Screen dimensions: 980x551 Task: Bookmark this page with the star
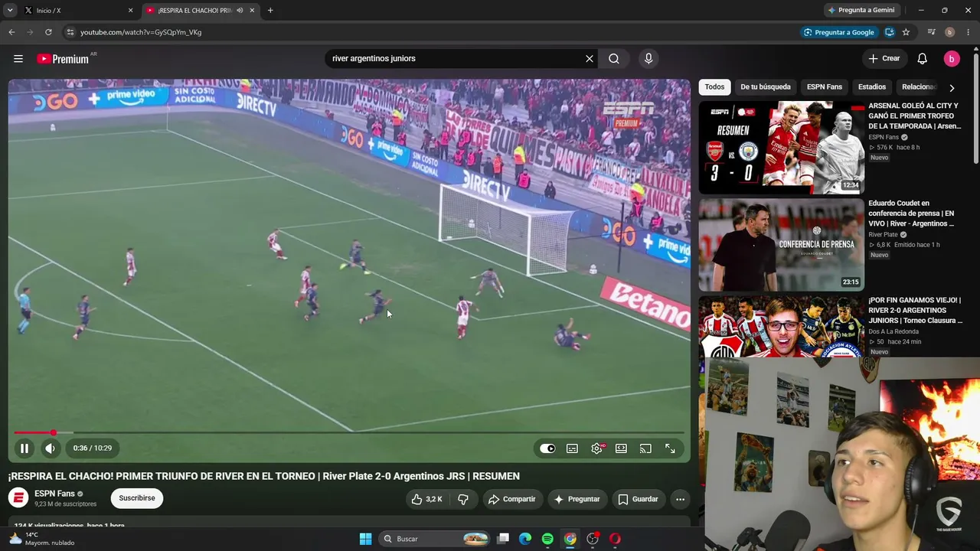(x=906, y=32)
